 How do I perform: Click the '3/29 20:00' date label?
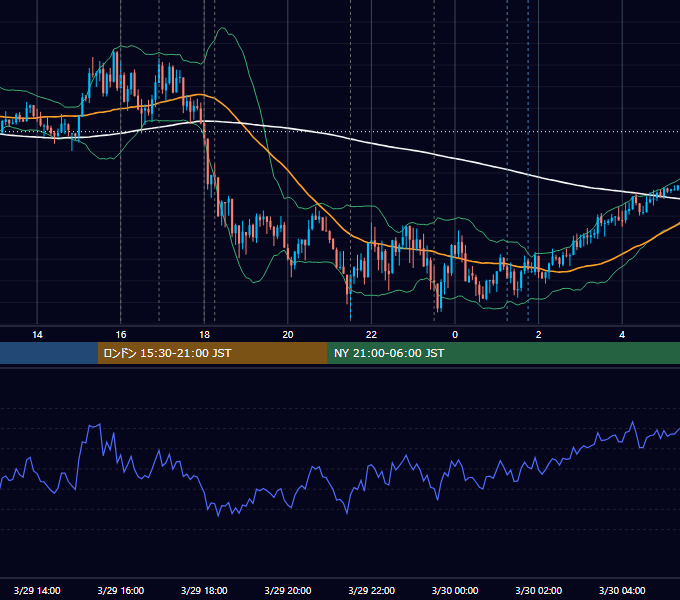pos(288,590)
